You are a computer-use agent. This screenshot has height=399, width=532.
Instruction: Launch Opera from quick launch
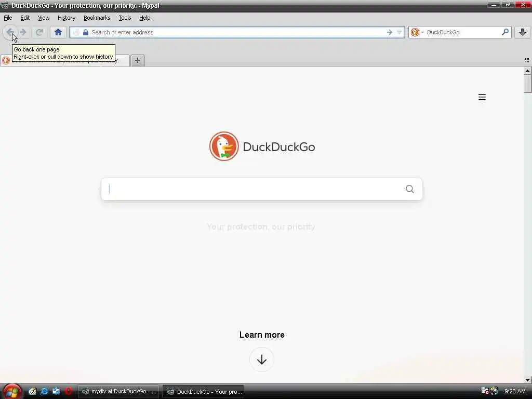coord(68,391)
